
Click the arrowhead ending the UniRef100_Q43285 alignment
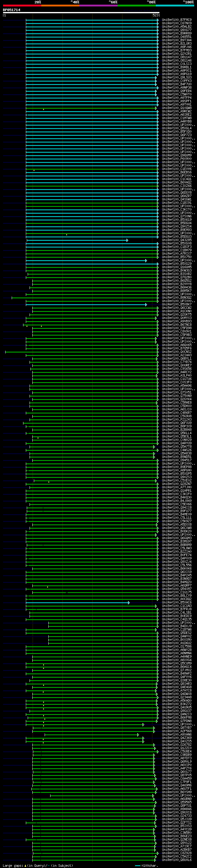coord(127,240)
